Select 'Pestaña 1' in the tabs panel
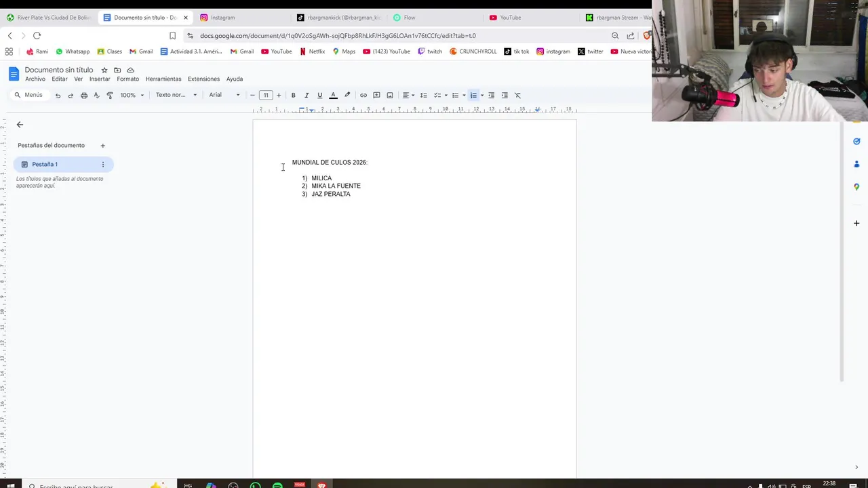The height and width of the screenshot is (488, 868). 63,165
